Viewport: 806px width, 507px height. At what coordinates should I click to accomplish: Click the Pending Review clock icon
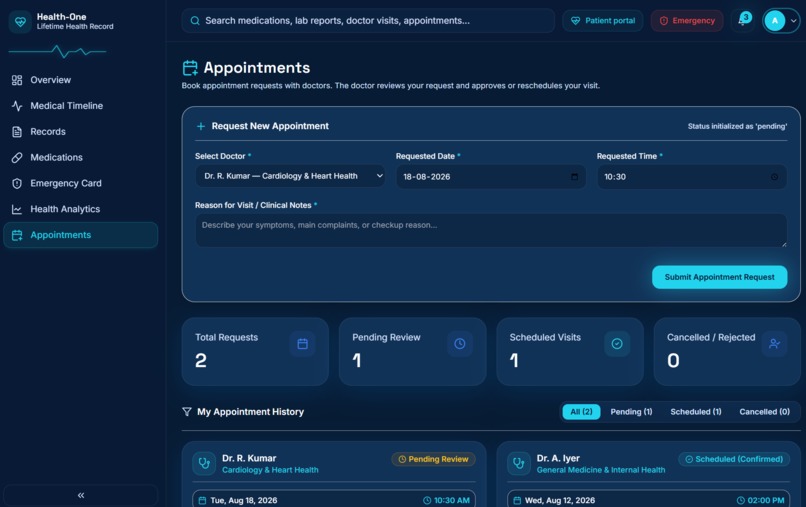click(460, 344)
